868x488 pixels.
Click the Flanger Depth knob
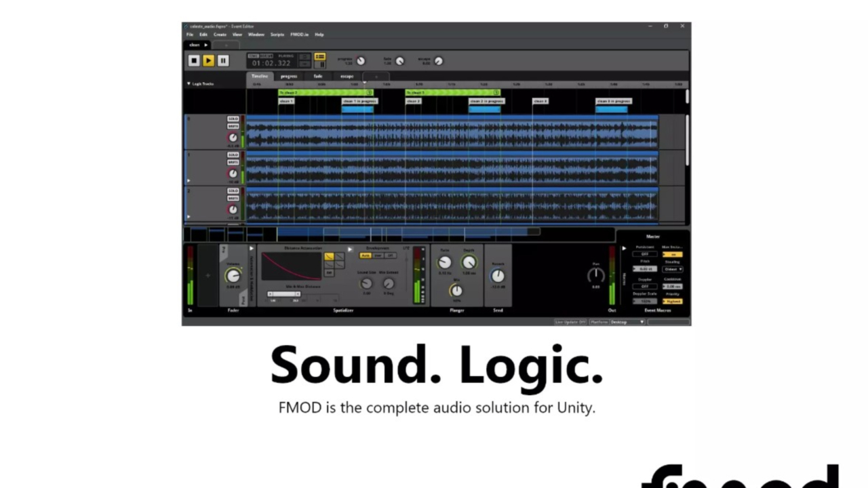pyautogui.click(x=469, y=263)
